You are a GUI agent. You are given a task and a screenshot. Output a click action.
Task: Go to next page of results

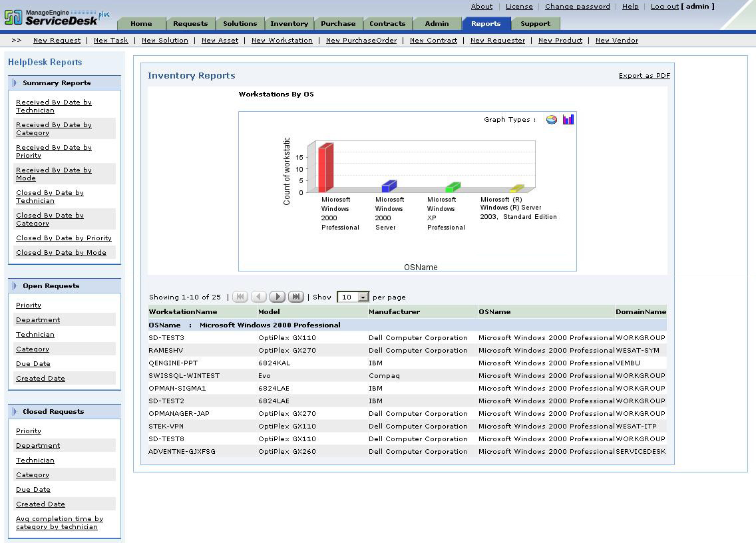(x=278, y=297)
